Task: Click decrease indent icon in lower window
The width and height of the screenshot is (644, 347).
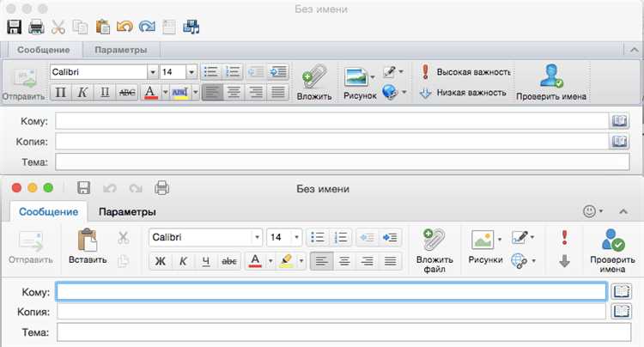Action: click(x=367, y=237)
